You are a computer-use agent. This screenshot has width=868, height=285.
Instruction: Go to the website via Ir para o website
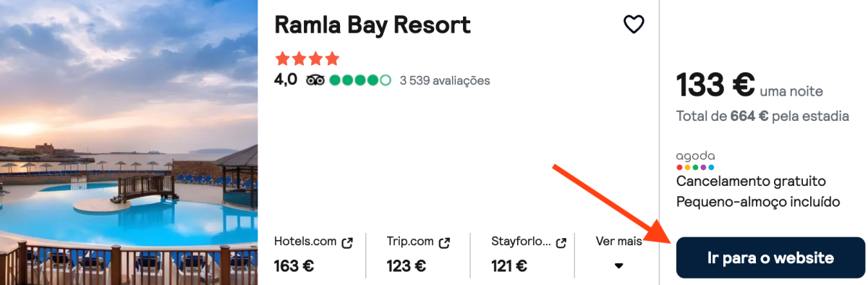coord(770,258)
